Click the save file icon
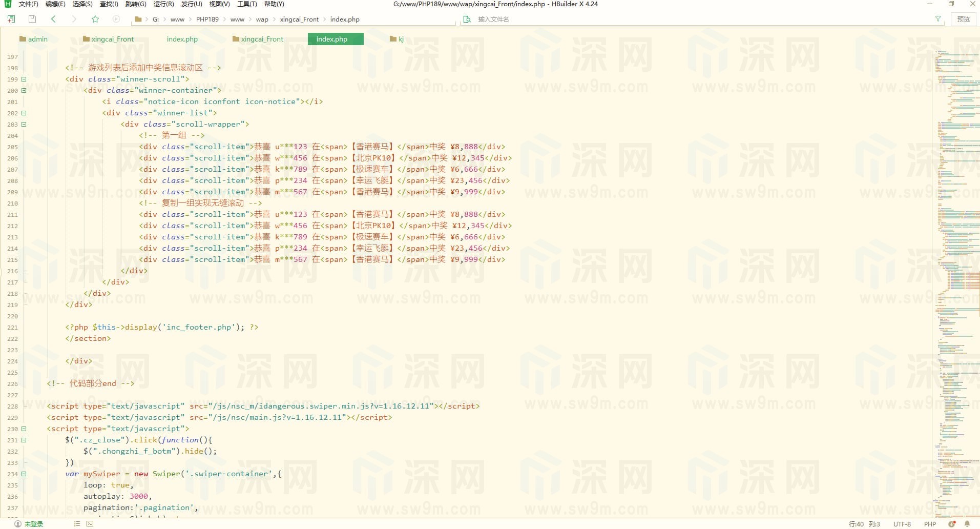The width and height of the screenshot is (980, 529). 32,19
